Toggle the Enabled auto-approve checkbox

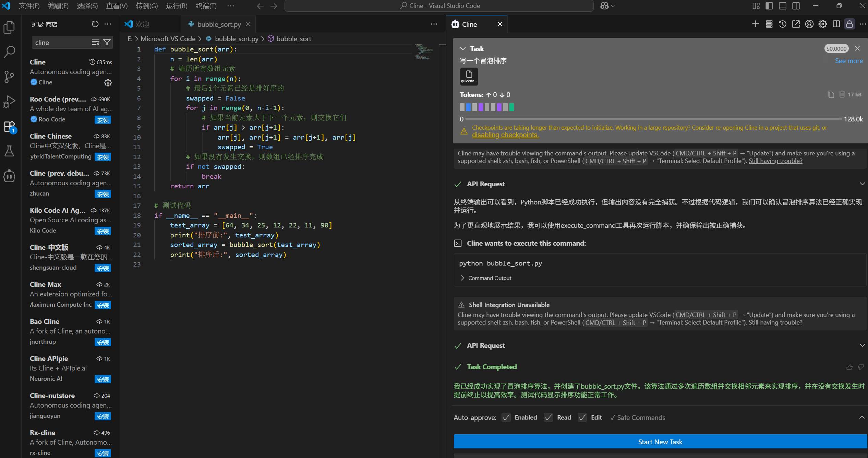tap(506, 417)
